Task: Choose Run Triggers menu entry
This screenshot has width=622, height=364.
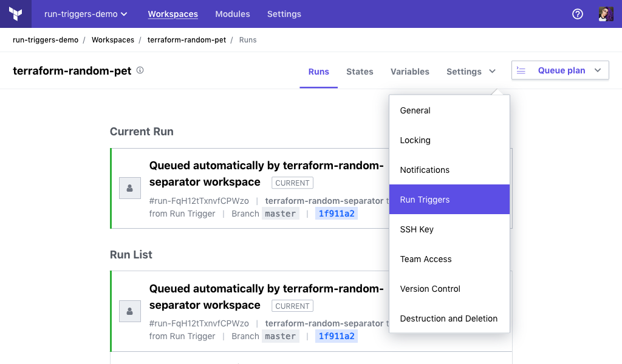Action: pyautogui.click(x=449, y=199)
